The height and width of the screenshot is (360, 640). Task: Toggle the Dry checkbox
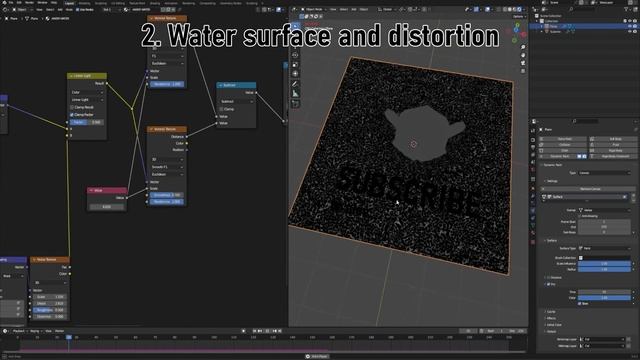point(549,284)
